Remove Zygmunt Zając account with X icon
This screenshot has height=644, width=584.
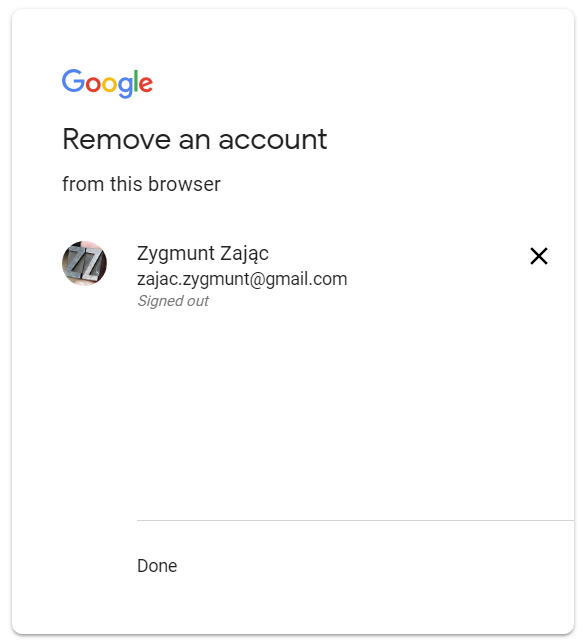tap(538, 256)
